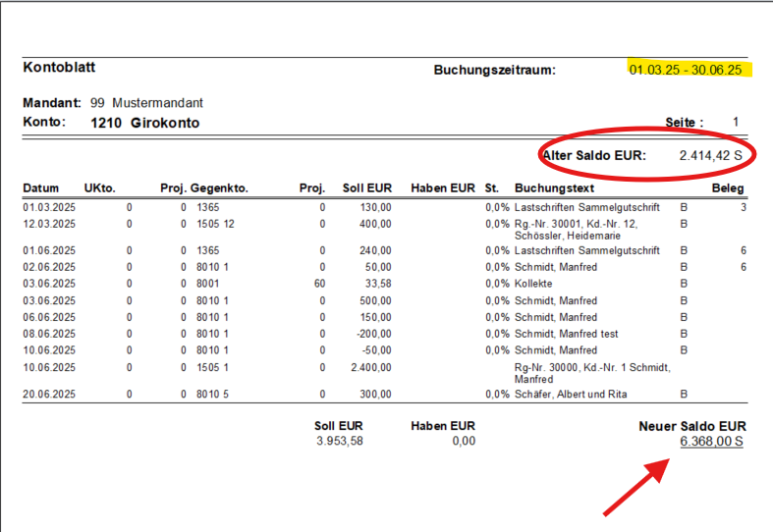Screen dimensions: 773x532
Task: Click the 2.400,00 Soll amount
Action: [x=370, y=367]
